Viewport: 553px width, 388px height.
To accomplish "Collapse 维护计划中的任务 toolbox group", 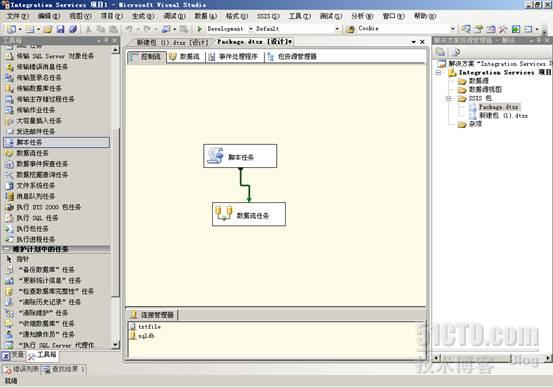I will tap(7, 249).
